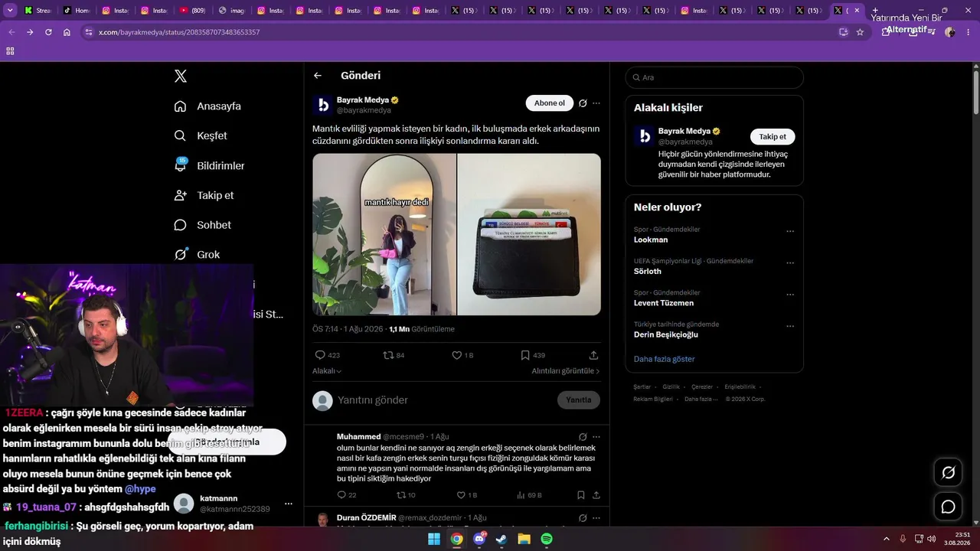This screenshot has height=551, width=980.
Task: Click the browser home button
Action: click(67, 32)
